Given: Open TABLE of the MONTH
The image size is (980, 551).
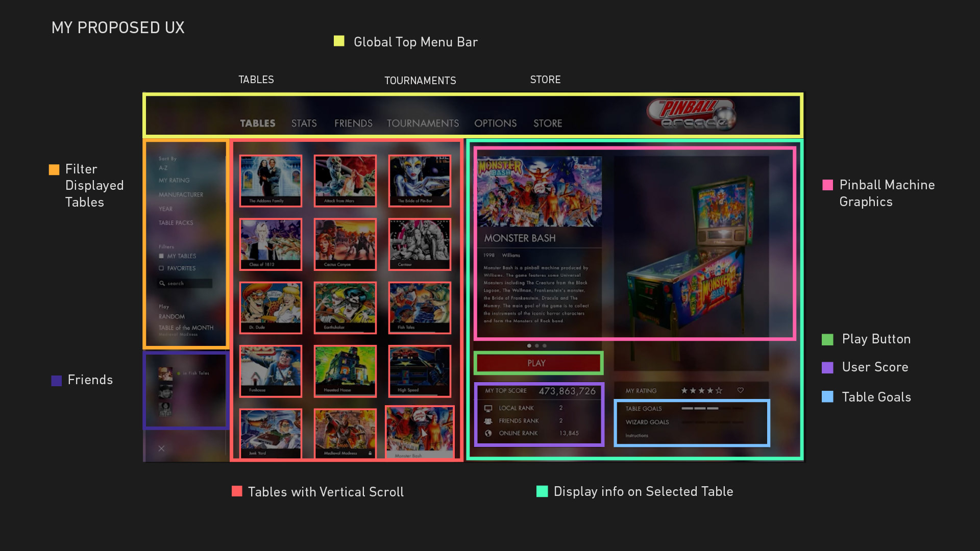Looking at the screenshot, I should click(186, 328).
